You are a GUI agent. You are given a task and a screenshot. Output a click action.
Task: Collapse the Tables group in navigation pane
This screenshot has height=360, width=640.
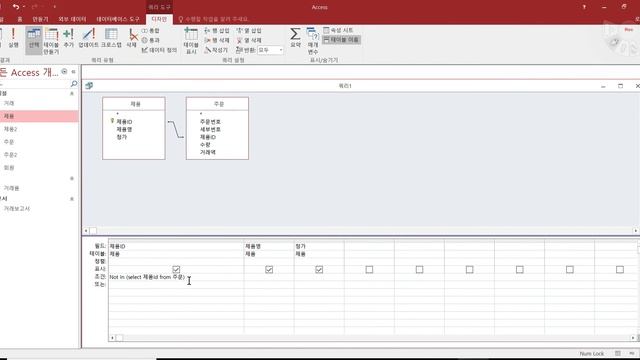pos(72,93)
